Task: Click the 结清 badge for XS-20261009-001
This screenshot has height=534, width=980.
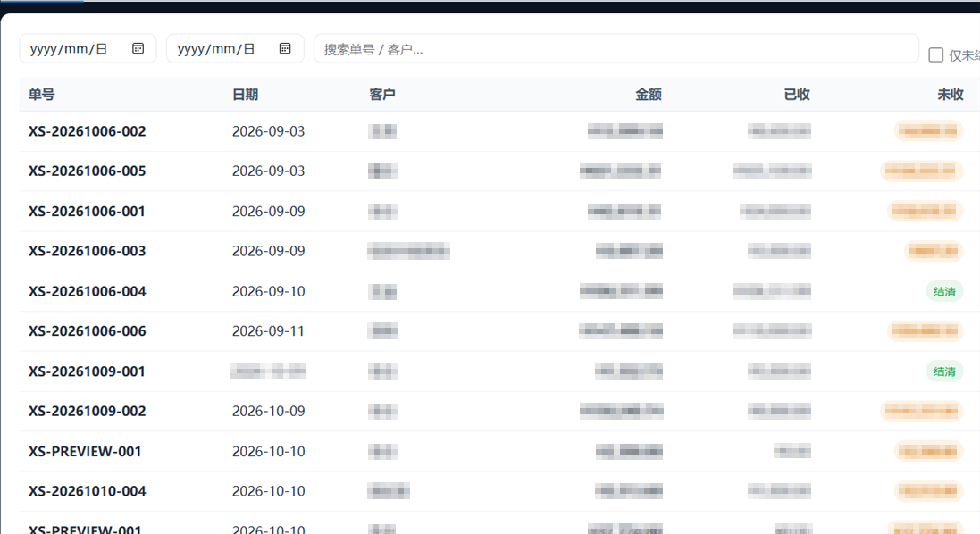Action: coord(943,371)
